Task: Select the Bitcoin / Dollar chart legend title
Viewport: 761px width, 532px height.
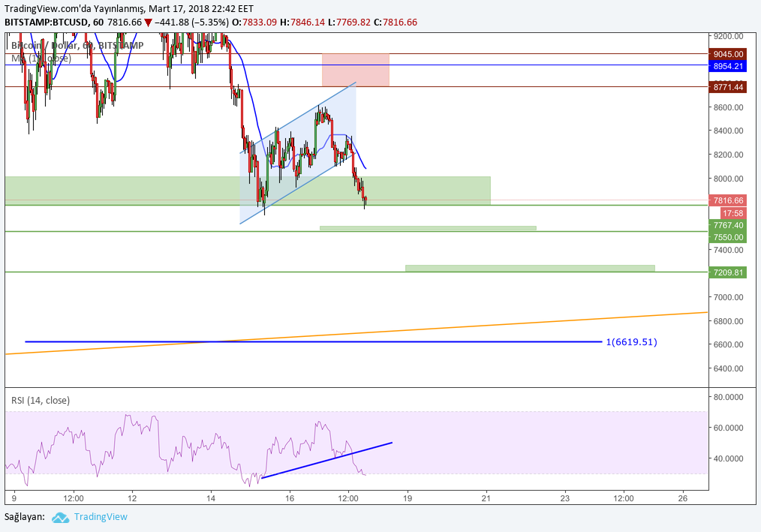Action: tap(77, 45)
